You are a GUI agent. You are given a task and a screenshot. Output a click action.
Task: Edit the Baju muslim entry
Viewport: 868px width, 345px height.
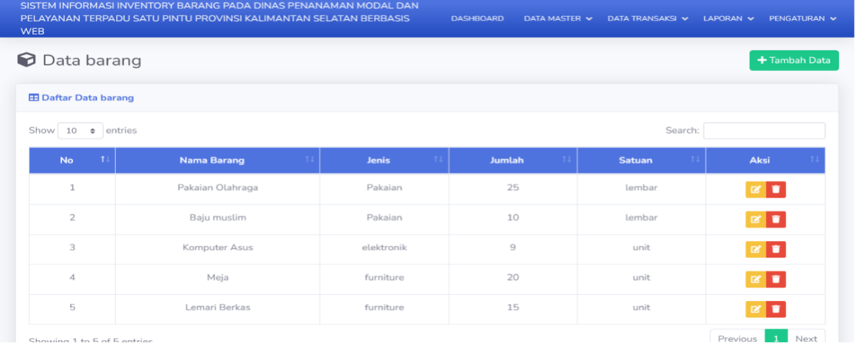[756, 219]
